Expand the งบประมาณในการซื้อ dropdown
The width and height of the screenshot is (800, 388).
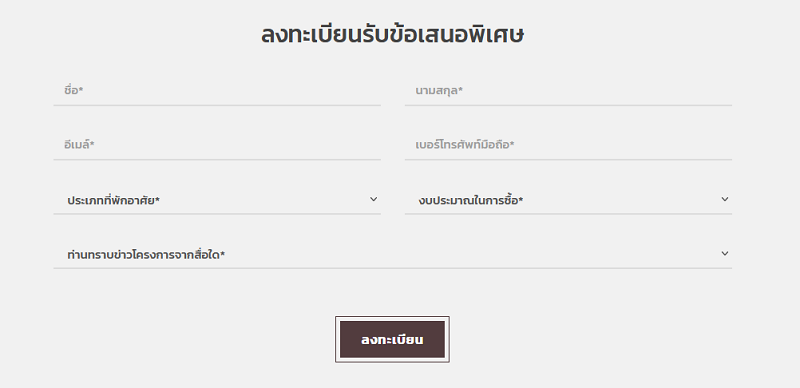568,200
